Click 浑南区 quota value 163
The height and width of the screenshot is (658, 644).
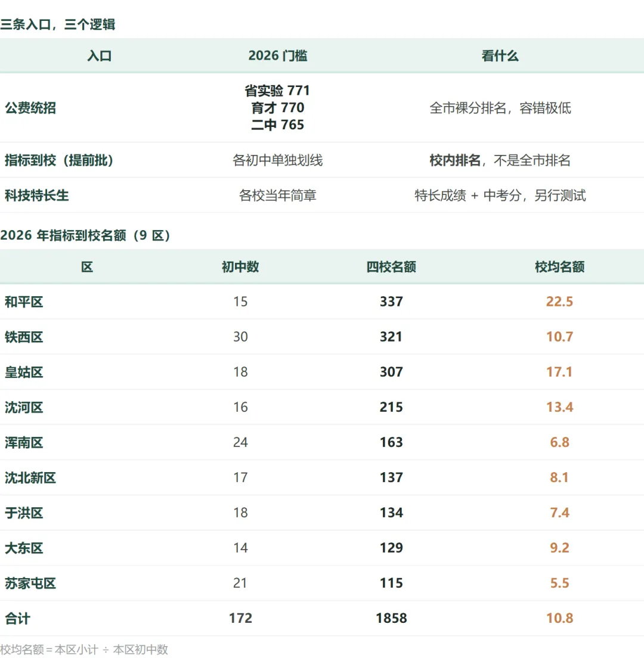391,443
